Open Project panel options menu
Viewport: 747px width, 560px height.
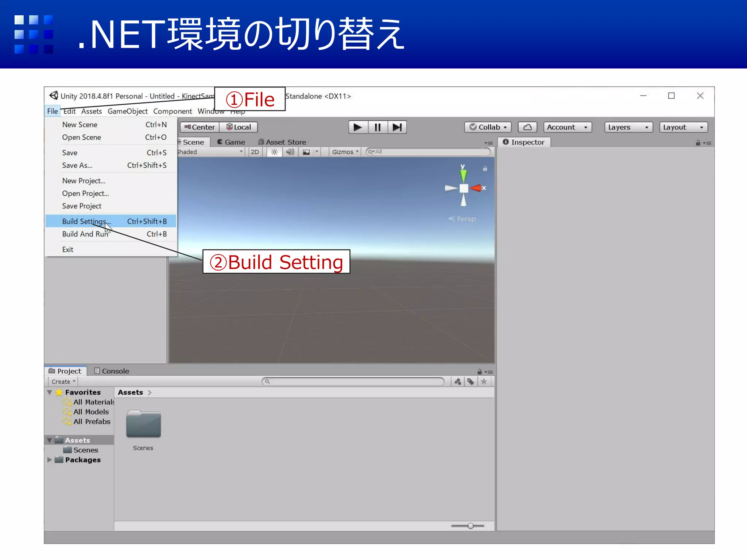[489, 372]
